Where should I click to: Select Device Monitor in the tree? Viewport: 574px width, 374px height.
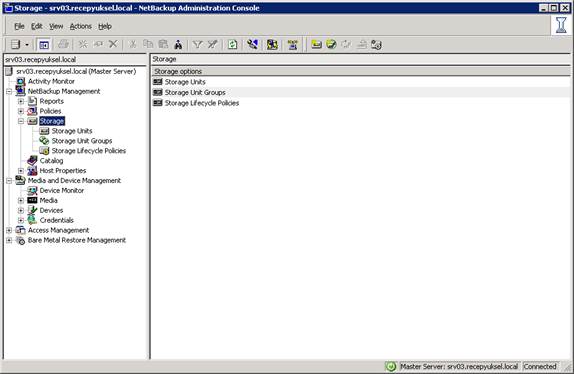[62, 190]
